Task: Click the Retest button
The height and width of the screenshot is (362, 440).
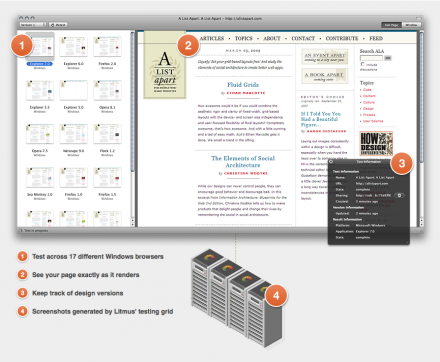Action: pos(58,25)
